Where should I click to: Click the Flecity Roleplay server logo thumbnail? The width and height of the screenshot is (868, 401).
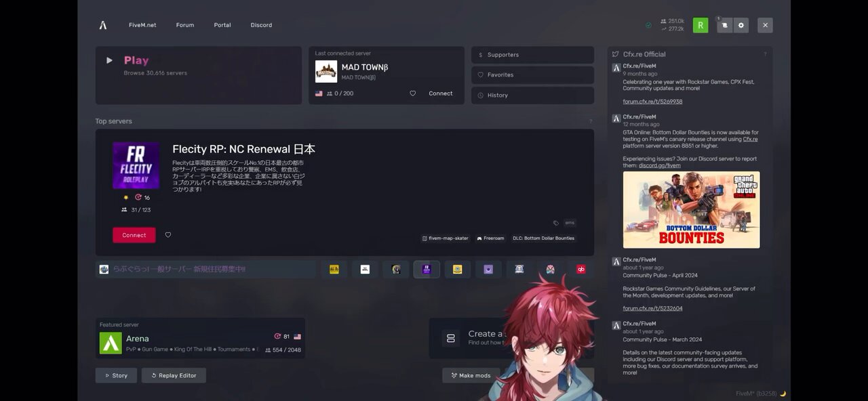point(136,165)
